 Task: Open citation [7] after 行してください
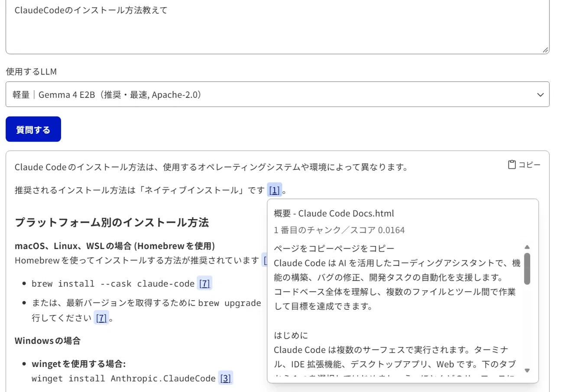pos(101,318)
